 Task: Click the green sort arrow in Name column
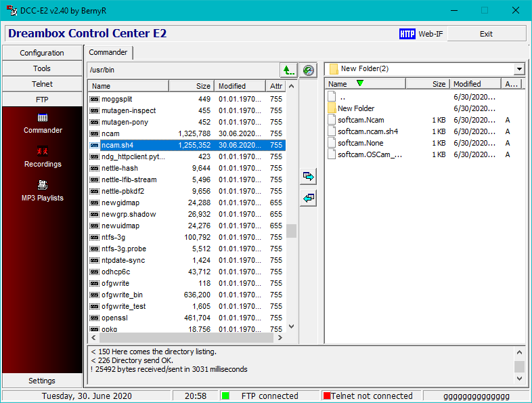[360, 83]
